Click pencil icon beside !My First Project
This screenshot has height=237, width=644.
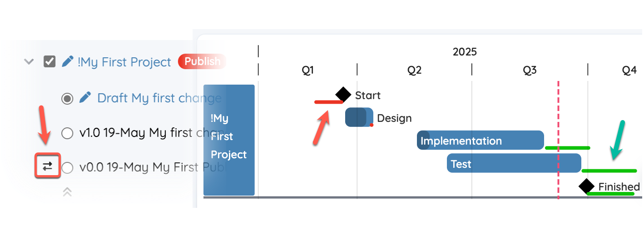click(68, 61)
